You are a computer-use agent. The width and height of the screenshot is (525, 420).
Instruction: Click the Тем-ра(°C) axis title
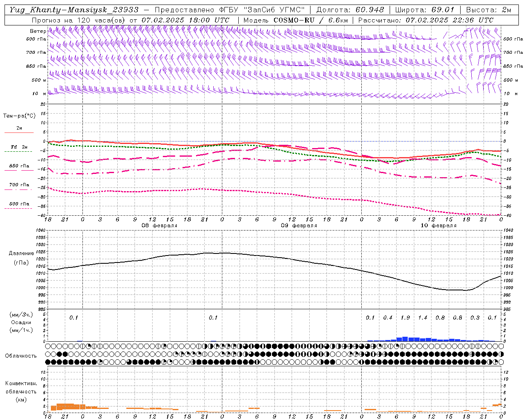(19, 116)
